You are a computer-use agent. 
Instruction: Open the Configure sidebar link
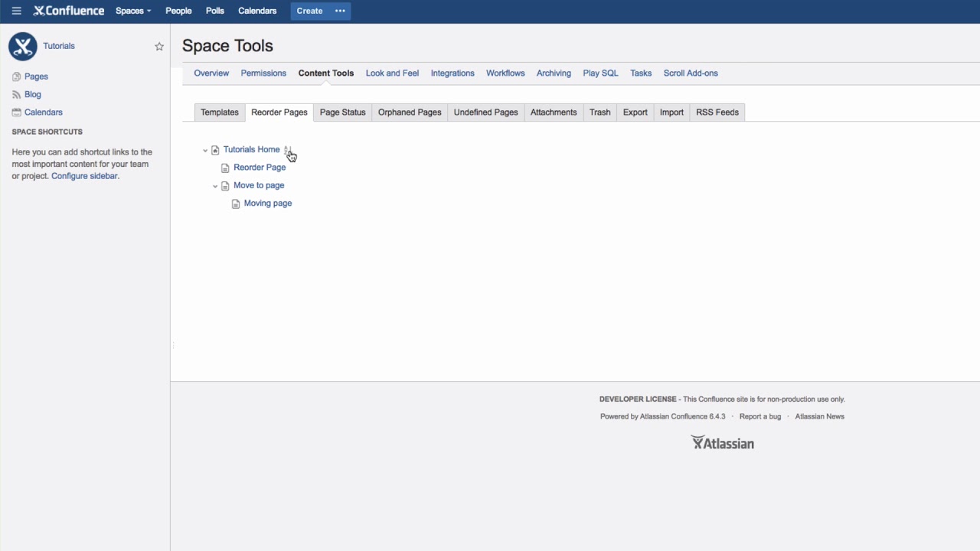pos(84,176)
